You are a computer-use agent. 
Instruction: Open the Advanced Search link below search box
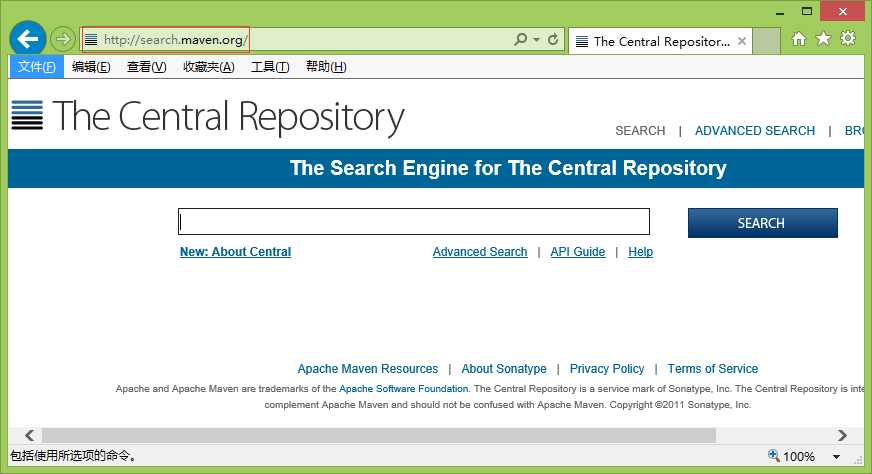tap(480, 252)
